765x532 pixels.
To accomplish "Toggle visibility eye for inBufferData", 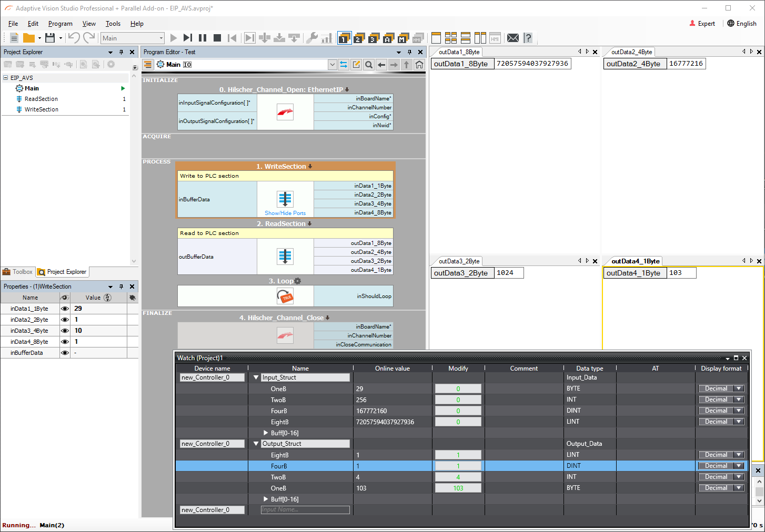I will (65, 353).
